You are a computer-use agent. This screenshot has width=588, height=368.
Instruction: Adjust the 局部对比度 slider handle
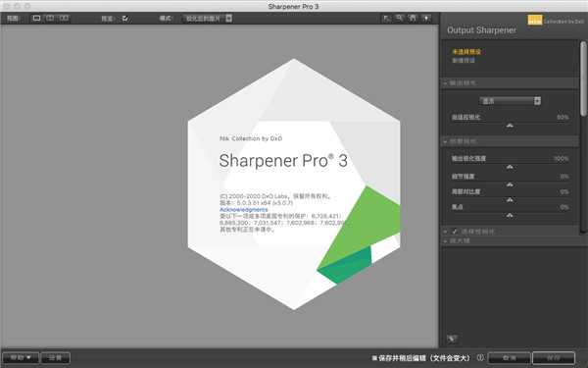[510, 199]
